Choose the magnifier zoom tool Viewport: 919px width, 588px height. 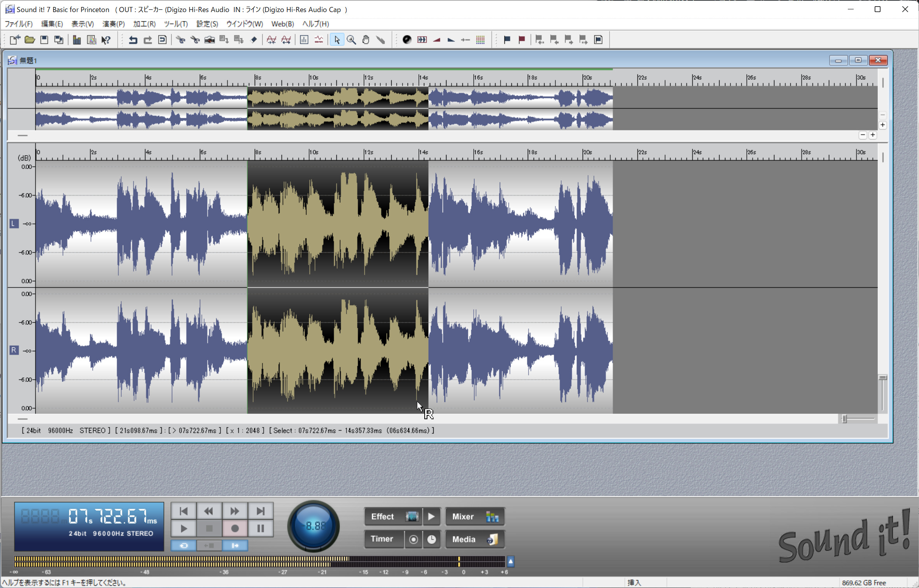351,40
